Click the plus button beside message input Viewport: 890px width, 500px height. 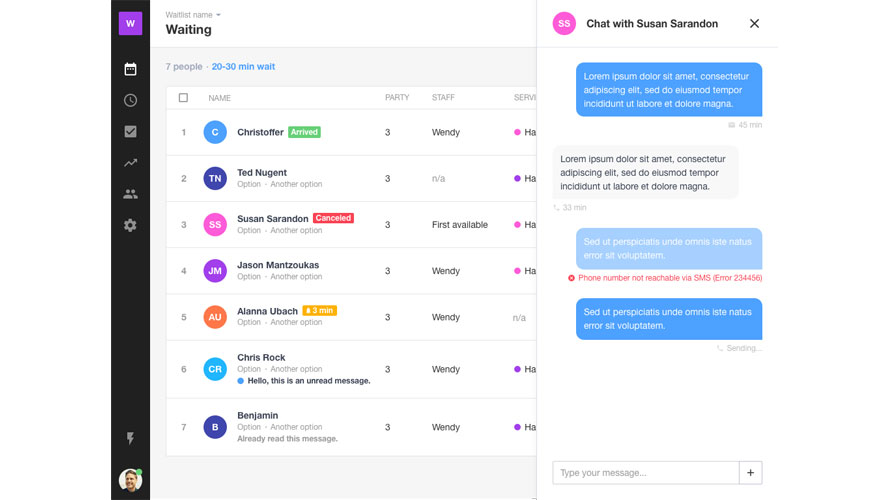point(751,472)
